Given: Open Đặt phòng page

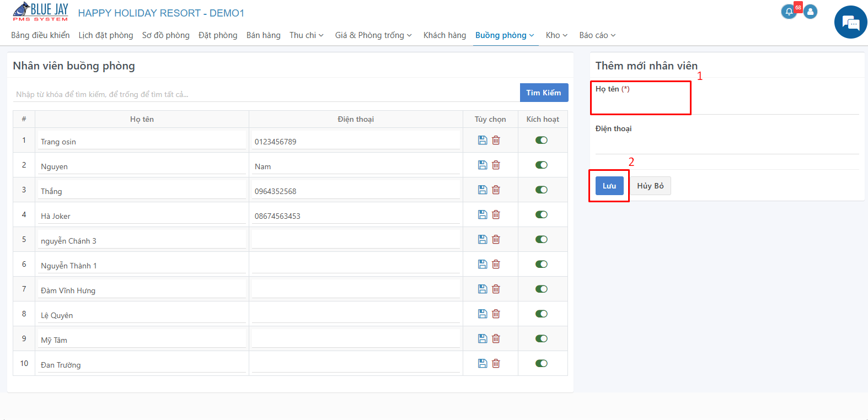Looking at the screenshot, I should pyautogui.click(x=218, y=35).
